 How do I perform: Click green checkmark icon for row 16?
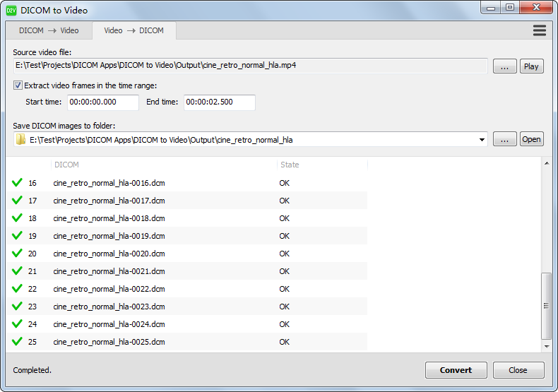[17, 183]
